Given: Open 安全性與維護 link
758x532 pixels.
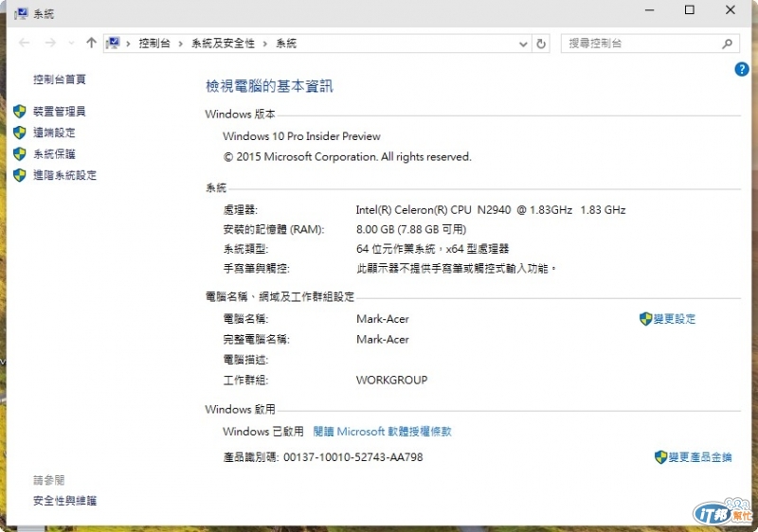Looking at the screenshot, I should coord(64,501).
